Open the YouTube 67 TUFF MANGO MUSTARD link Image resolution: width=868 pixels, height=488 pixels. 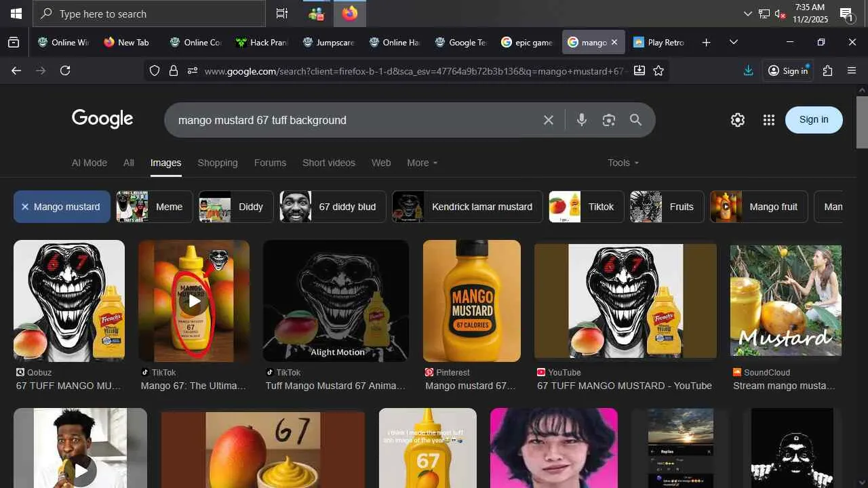pyautogui.click(x=625, y=386)
